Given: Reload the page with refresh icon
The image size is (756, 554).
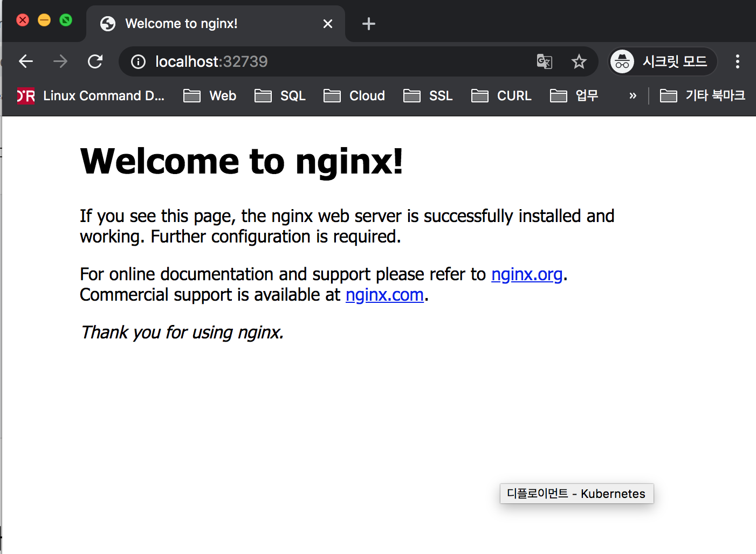Looking at the screenshot, I should click(x=95, y=61).
